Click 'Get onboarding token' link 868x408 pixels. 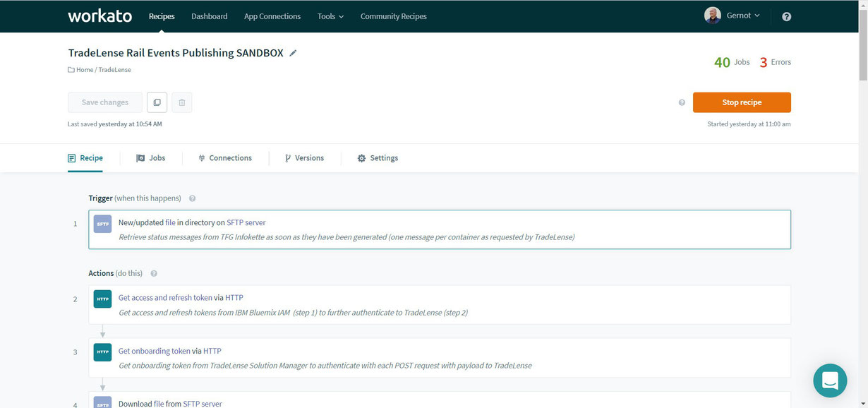(x=155, y=351)
